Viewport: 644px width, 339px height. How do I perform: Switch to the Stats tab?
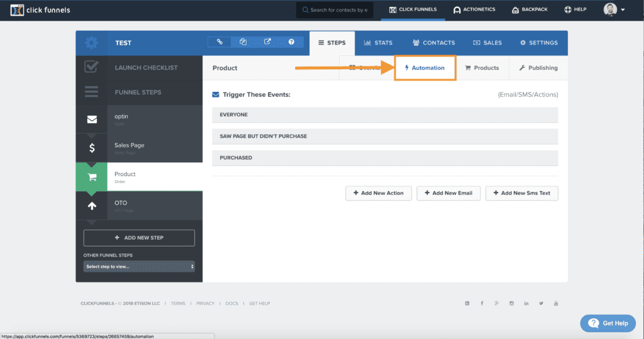(378, 43)
